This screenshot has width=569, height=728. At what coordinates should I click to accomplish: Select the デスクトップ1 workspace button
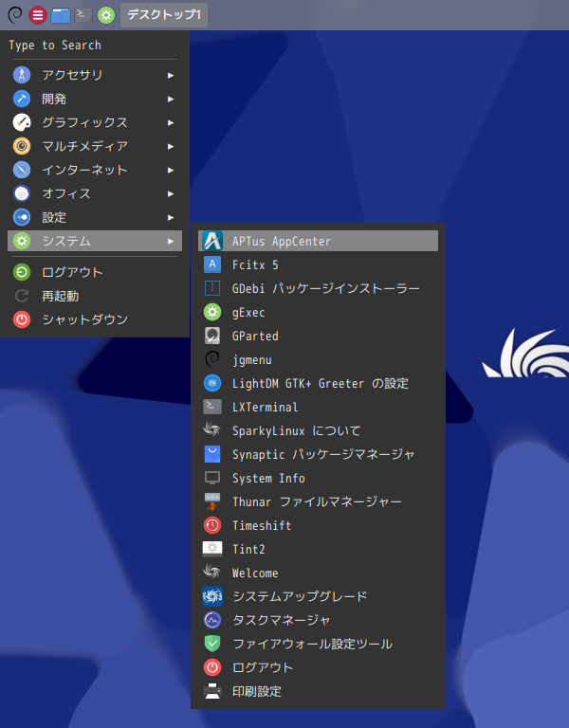(164, 15)
